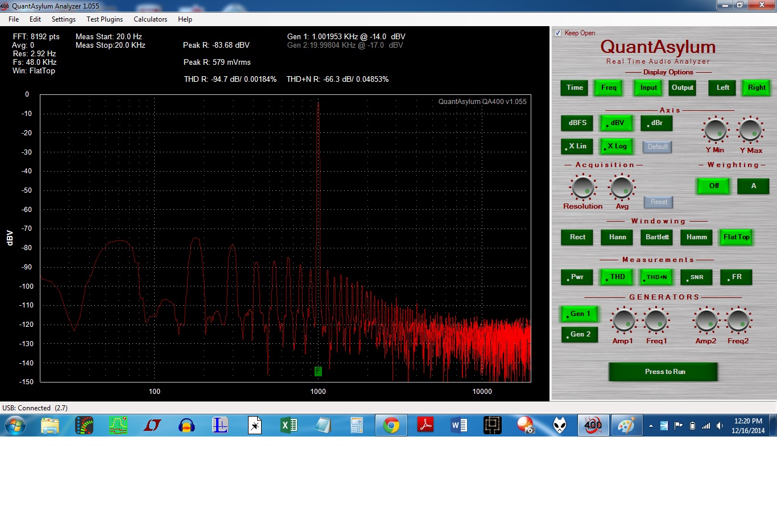Open the Help menu

coord(185,19)
